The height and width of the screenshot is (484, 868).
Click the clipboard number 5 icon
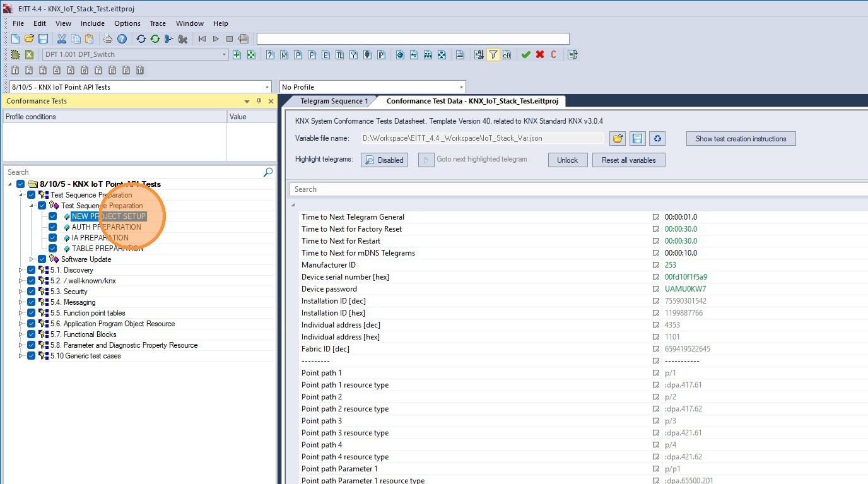(x=71, y=70)
